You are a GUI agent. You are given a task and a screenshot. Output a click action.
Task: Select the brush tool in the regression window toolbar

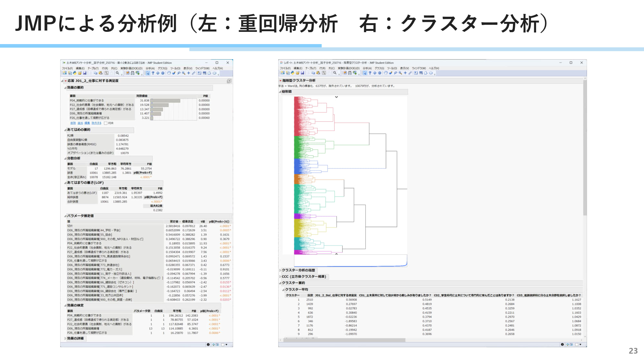coord(174,73)
